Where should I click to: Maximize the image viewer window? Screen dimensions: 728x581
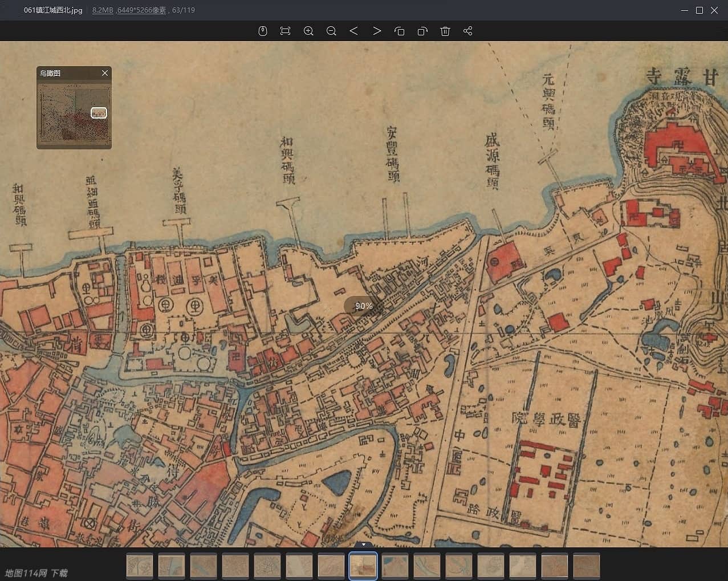pyautogui.click(x=699, y=10)
